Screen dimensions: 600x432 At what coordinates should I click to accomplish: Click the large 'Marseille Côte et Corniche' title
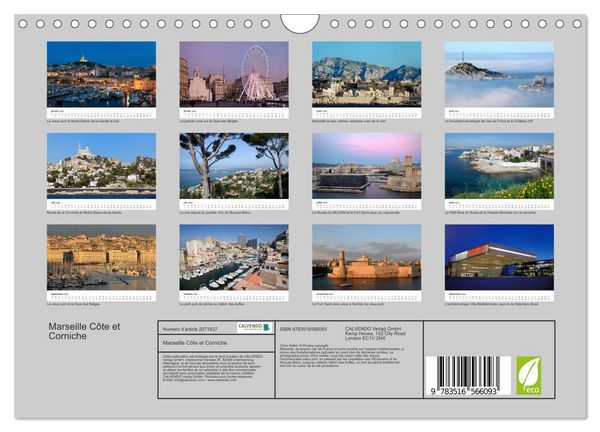[x=84, y=331]
